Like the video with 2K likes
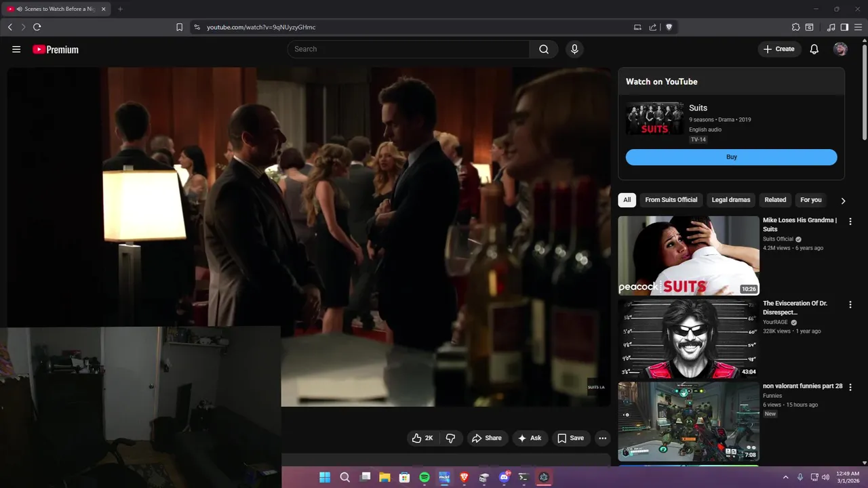The image size is (868, 488). pyautogui.click(x=422, y=438)
